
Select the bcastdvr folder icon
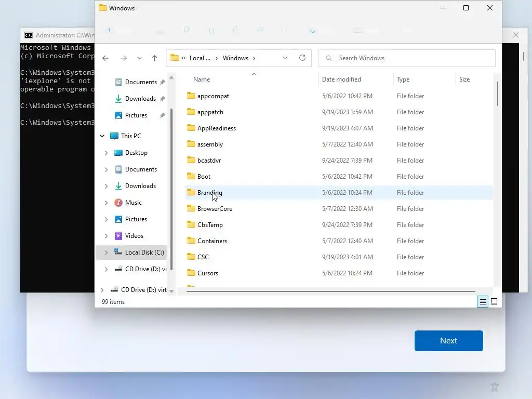click(x=191, y=160)
